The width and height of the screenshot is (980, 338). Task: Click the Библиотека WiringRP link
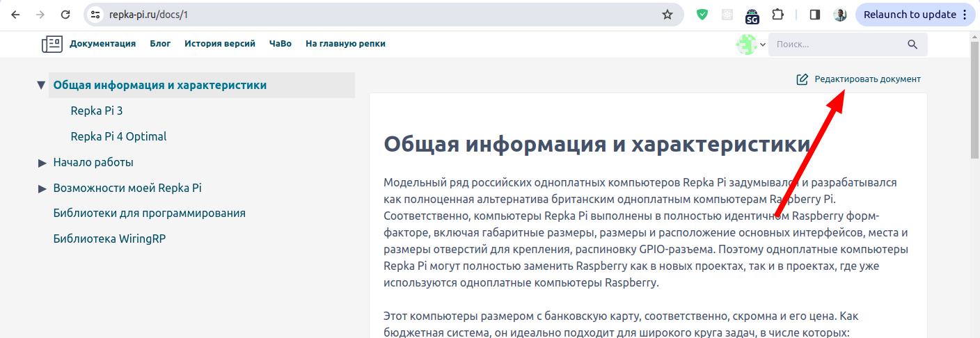pyautogui.click(x=109, y=239)
